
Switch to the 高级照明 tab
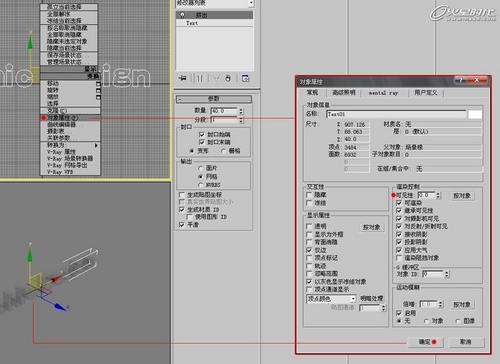point(344,93)
